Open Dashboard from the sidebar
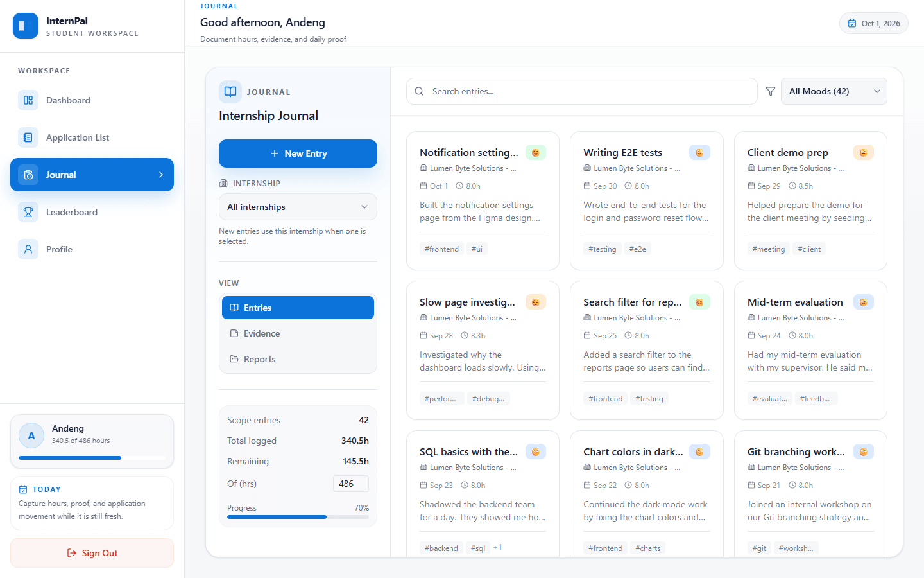This screenshot has height=578, width=924. point(92,100)
